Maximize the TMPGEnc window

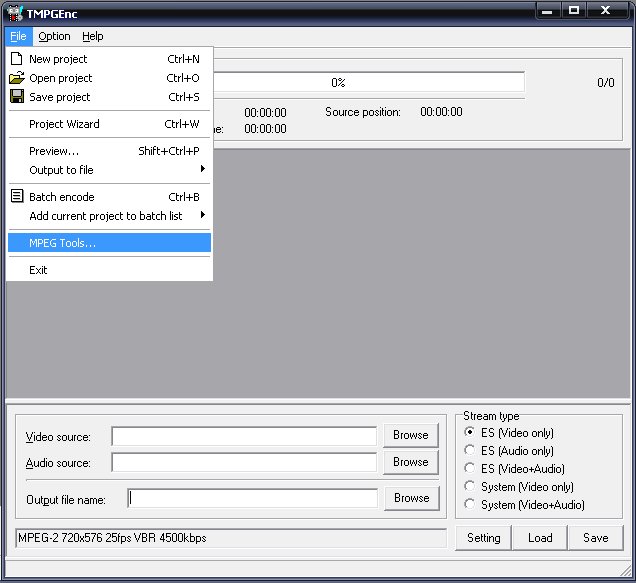click(574, 11)
